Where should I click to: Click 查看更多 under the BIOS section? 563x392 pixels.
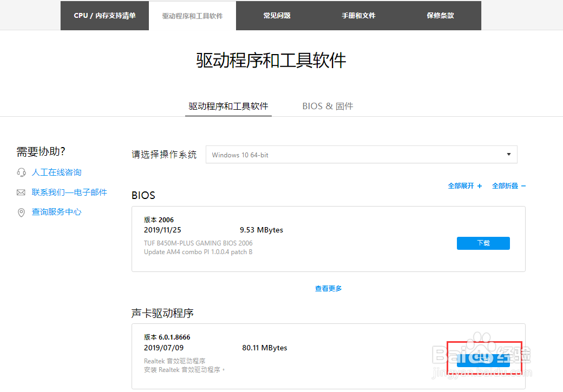click(x=328, y=288)
